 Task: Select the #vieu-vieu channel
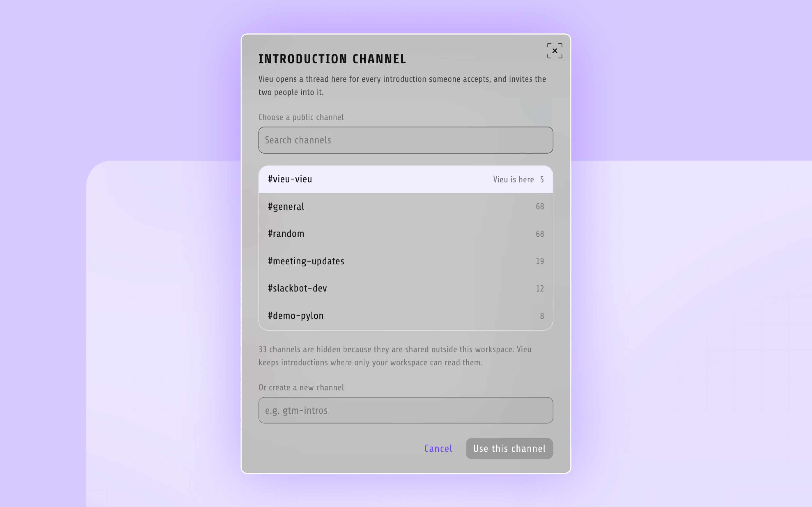tap(406, 179)
